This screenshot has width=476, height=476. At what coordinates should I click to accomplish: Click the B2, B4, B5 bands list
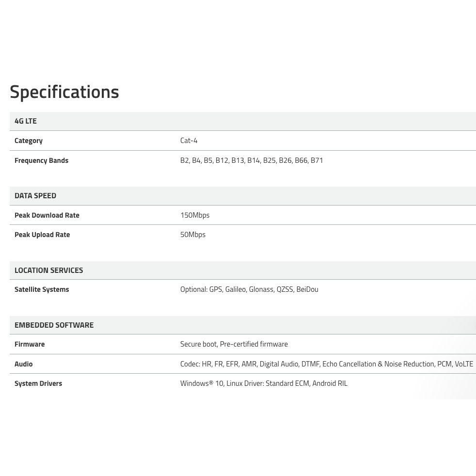click(251, 160)
